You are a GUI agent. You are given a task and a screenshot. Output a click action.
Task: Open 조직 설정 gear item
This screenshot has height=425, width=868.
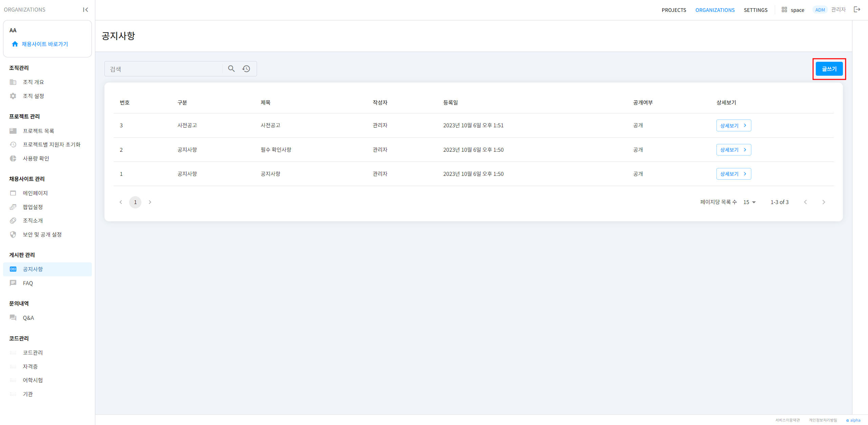pos(33,96)
